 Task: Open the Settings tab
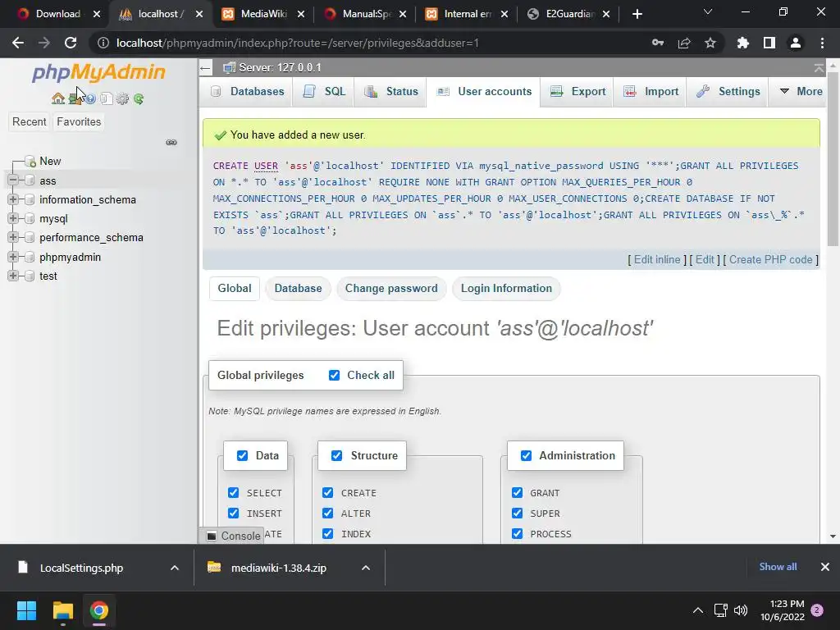click(x=728, y=92)
